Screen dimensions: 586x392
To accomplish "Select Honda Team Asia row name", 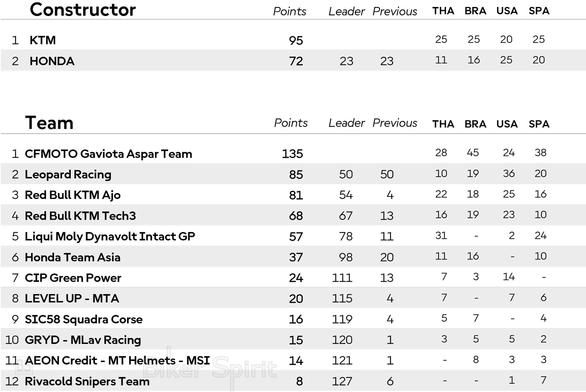I will coord(72,257).
